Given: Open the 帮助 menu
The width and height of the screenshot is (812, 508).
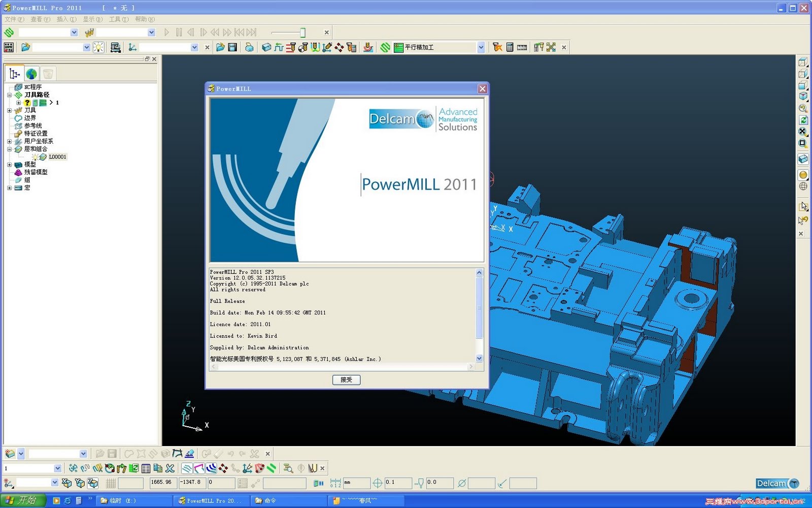Looking at the screenshot, I should tap(145, 19).
